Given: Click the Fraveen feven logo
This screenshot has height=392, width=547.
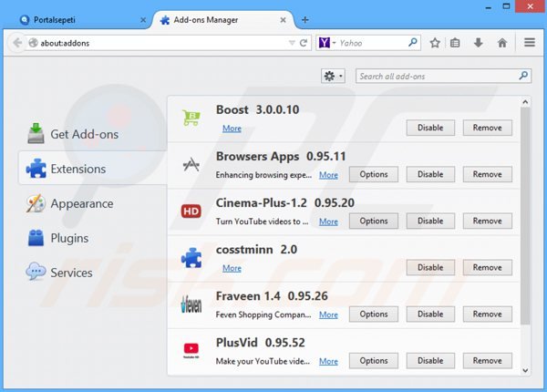Looking at the screenshot, I should point(191,304).
